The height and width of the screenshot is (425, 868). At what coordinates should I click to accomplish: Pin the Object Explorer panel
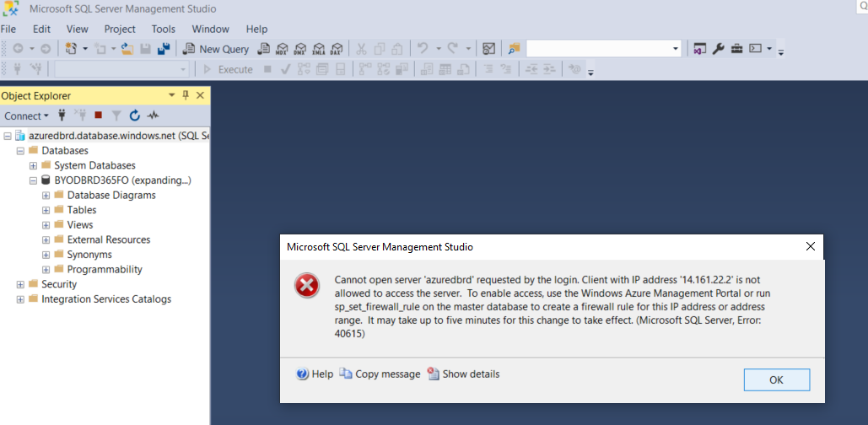[186, 95]
